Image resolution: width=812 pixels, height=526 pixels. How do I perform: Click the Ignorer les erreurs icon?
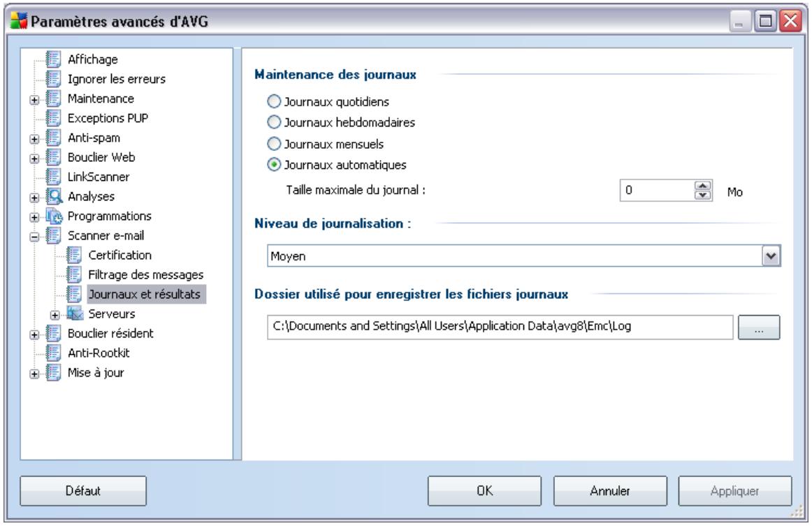pos(53,79)
